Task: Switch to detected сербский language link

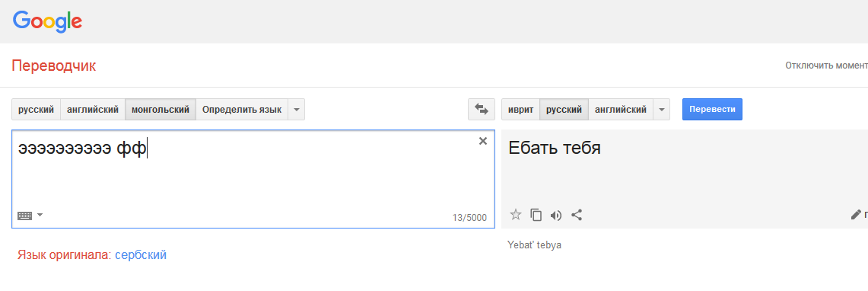Action: [x=141, y=255]
